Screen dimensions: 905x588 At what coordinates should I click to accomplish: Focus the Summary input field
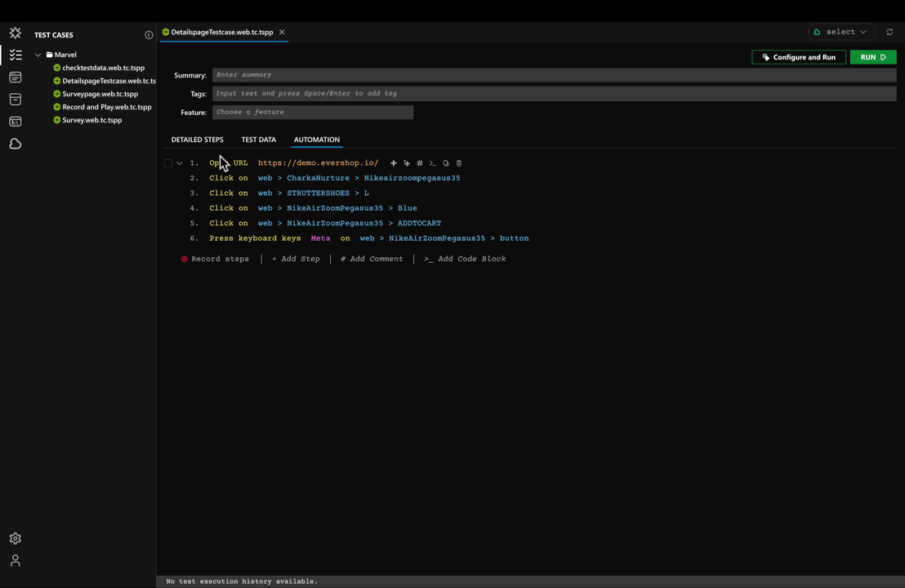[x=554, y=75]
